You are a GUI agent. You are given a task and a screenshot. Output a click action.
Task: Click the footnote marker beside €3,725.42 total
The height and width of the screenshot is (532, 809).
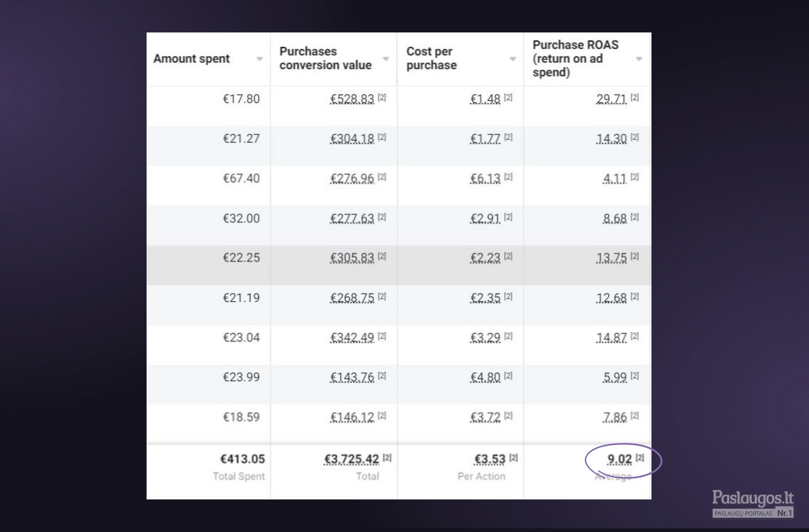click(387, 458)
